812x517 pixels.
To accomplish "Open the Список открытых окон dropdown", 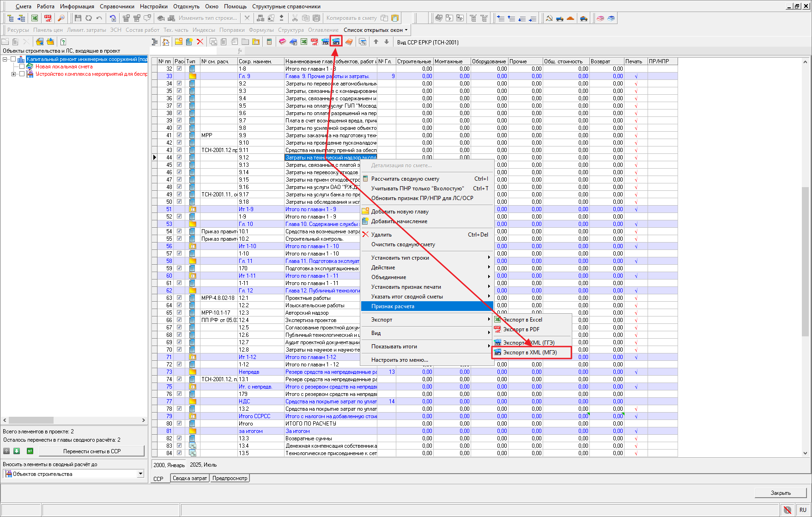I will click(x=376, y=30).
